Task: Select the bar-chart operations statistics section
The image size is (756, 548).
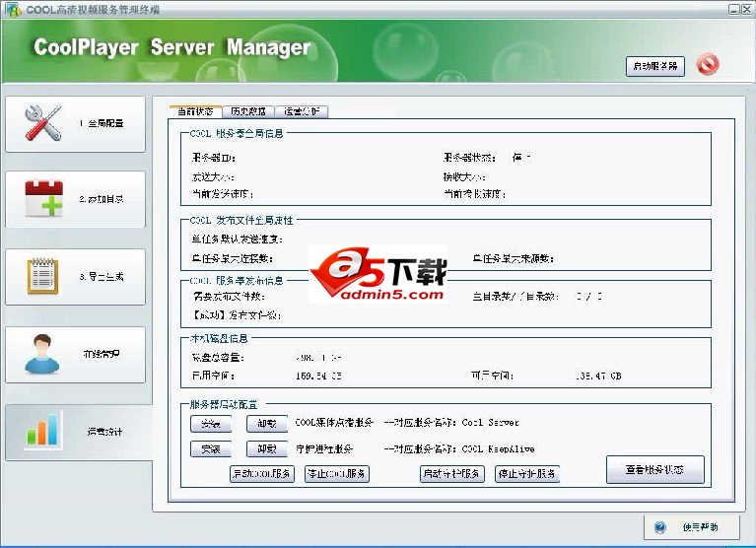Action: click(x=79, y=433)
